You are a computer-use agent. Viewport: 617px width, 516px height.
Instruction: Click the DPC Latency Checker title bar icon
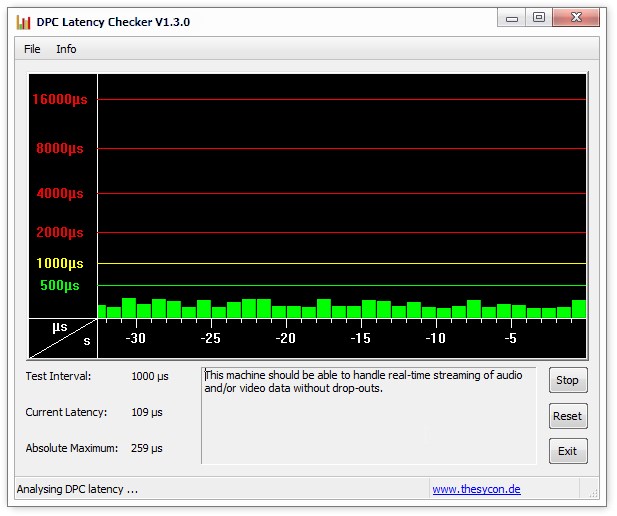tap(24, 21)
